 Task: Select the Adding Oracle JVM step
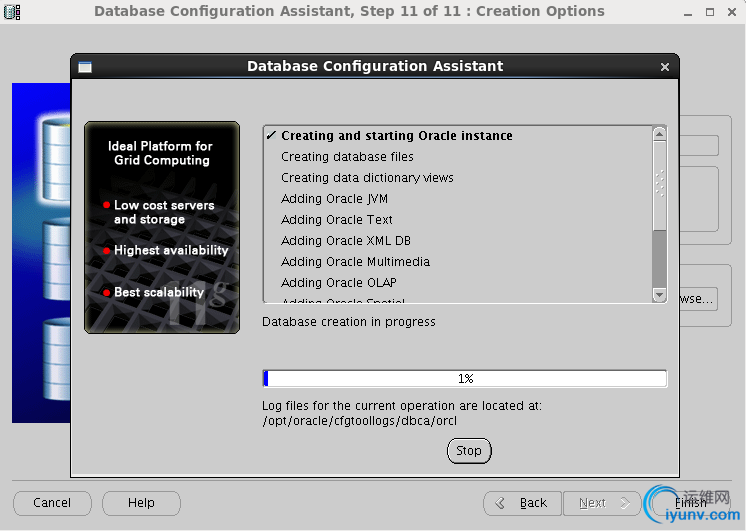pyautogui.click(x=334, y=199)
